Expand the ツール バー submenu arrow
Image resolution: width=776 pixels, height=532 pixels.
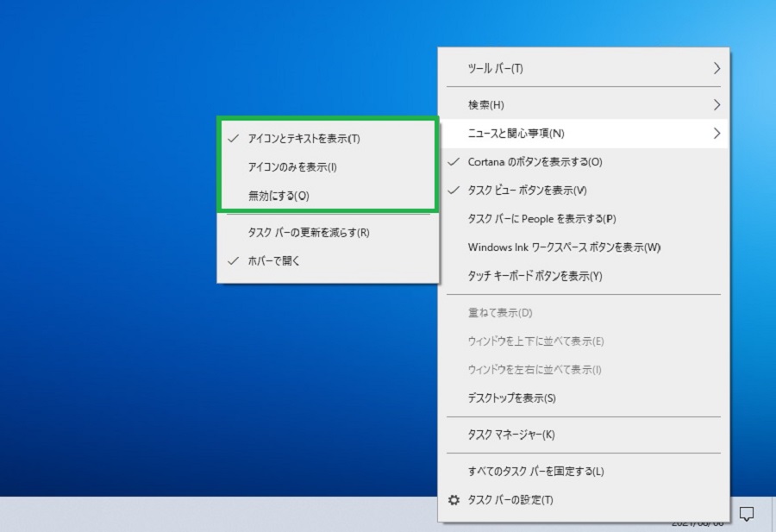(717, 68)
